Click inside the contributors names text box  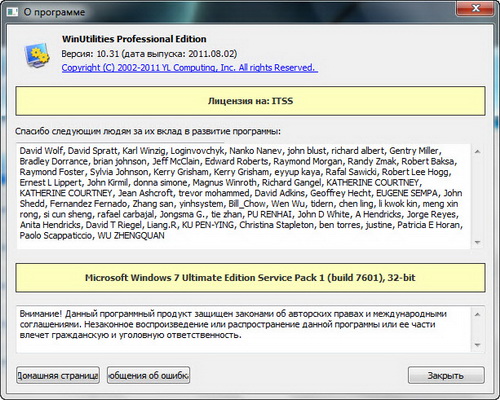click(x=243, y=196)
